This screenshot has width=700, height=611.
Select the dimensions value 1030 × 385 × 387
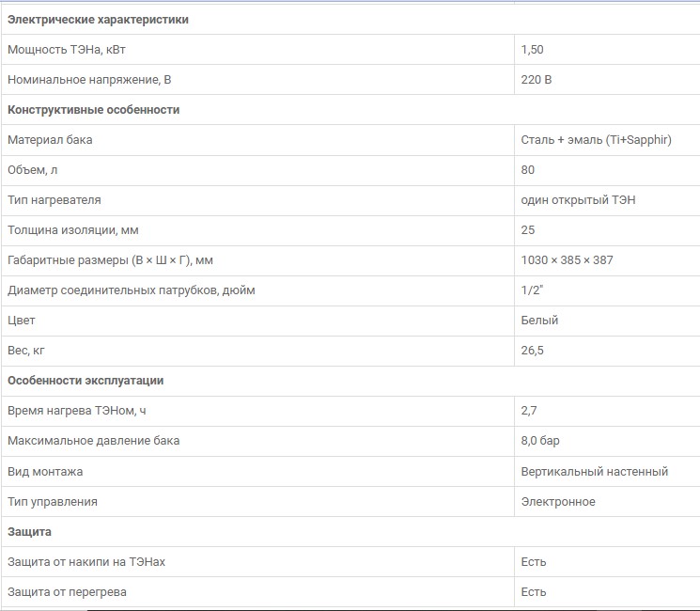pos(567,260)
